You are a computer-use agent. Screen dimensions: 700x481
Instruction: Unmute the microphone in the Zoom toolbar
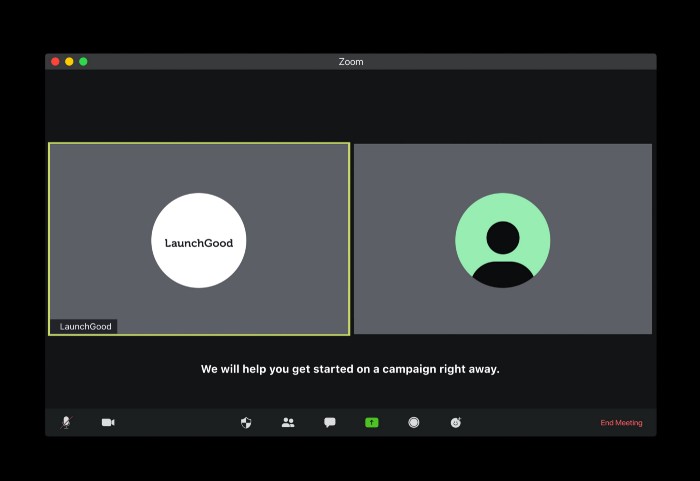(x=67, y=422)
